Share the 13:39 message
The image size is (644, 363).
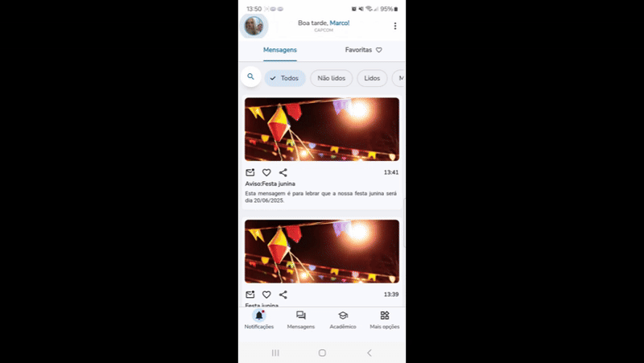click(283, 295)
